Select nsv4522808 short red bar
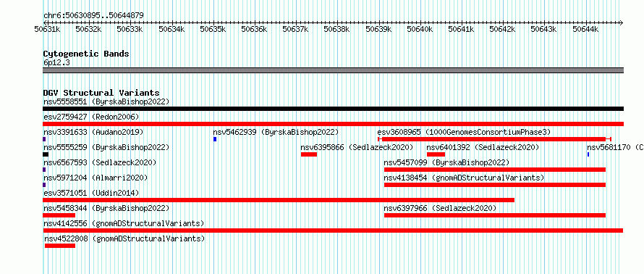Screen dimensions: 644x274 [x=60, y=246]
